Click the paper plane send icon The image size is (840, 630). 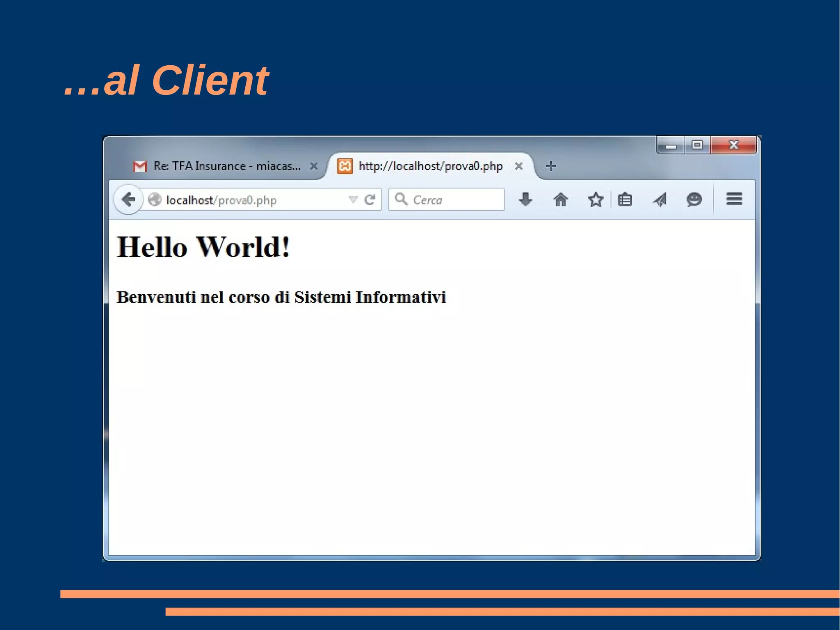coord(660,199)
